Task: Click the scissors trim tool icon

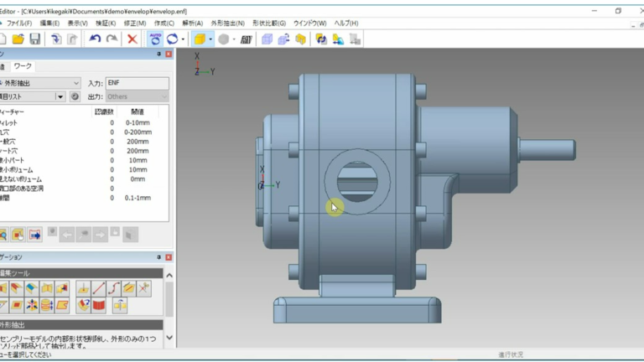Action: click(144, 288)
